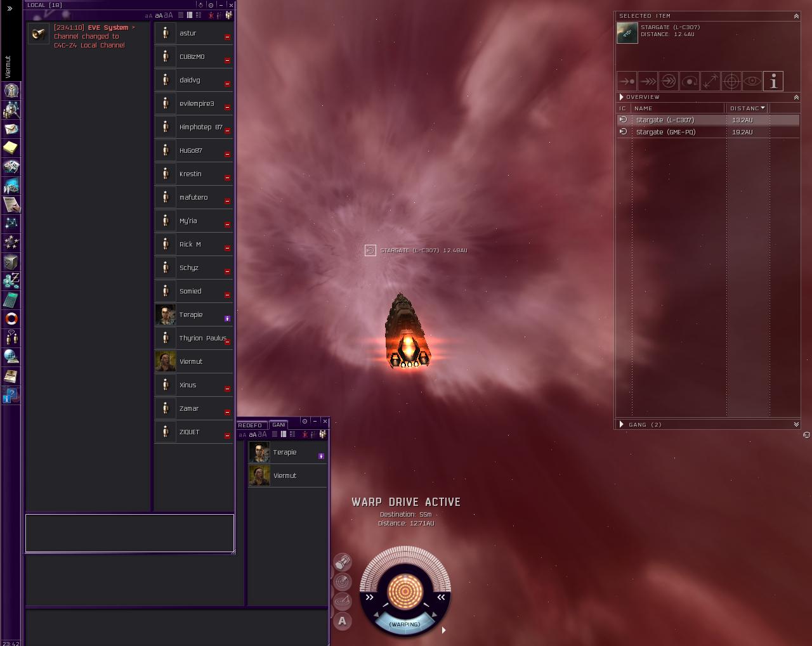Open the star map constellation icon
The width and height of the screenshot is (812, 646).
(11, 224)
